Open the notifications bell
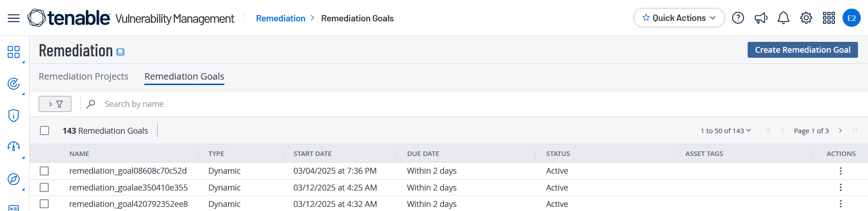This screenshot has height=211, width=868. [783, 18]
